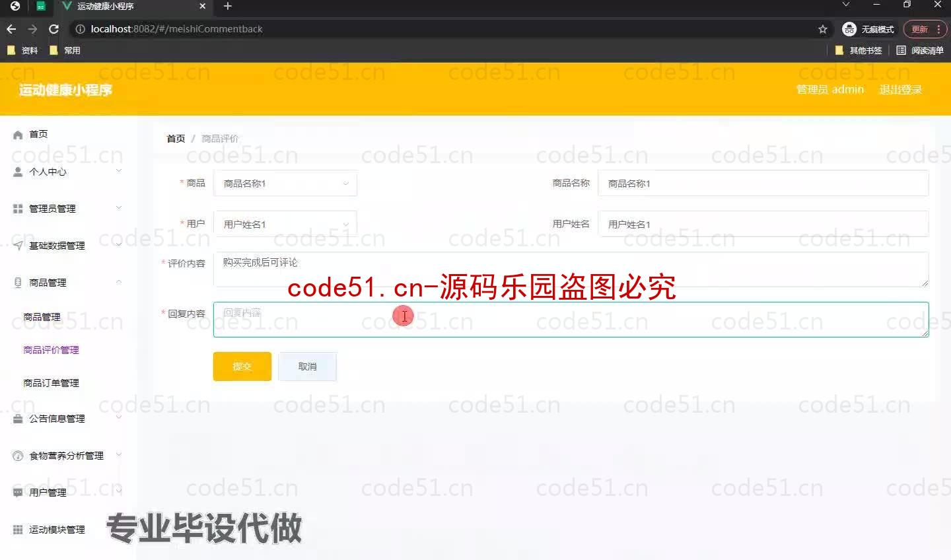Click the 首页 breadcrumb link
The image size is (951, 560).
point(176,139)
